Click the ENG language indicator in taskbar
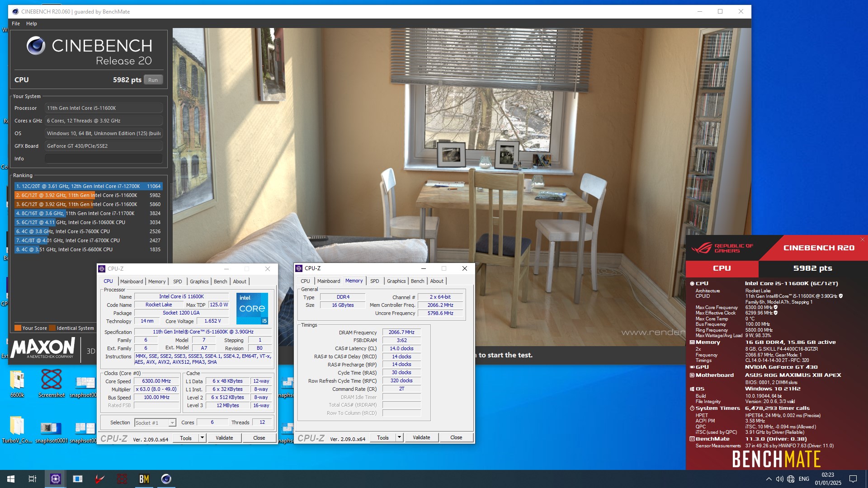This screenshot has width=868, height=488. [804, 479]
